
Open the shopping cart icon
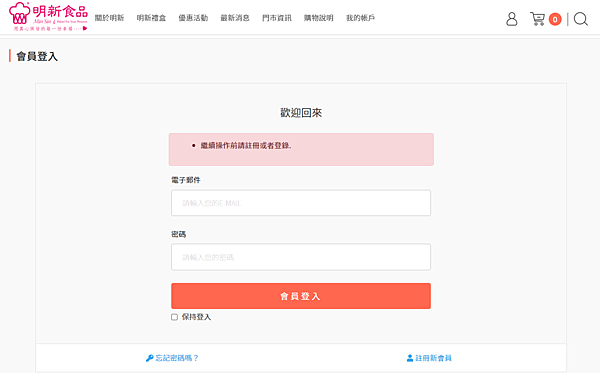(x=537, y=19)
